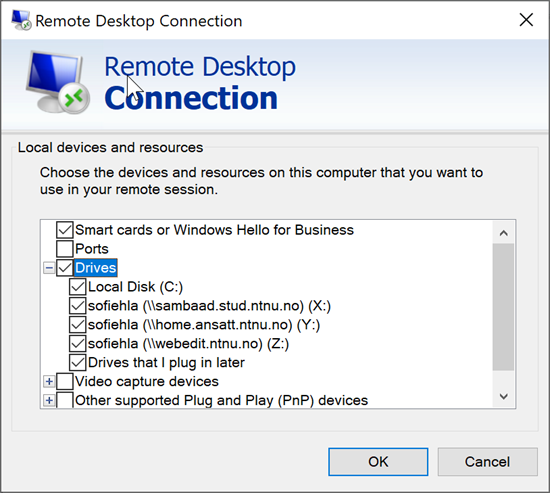Expand the Video capture devices node

(x=49, y=381)
